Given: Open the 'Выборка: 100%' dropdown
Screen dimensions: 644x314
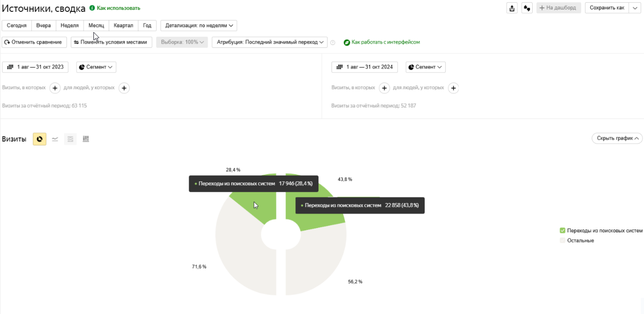Looking at the screenshot, I should [182, 42].
